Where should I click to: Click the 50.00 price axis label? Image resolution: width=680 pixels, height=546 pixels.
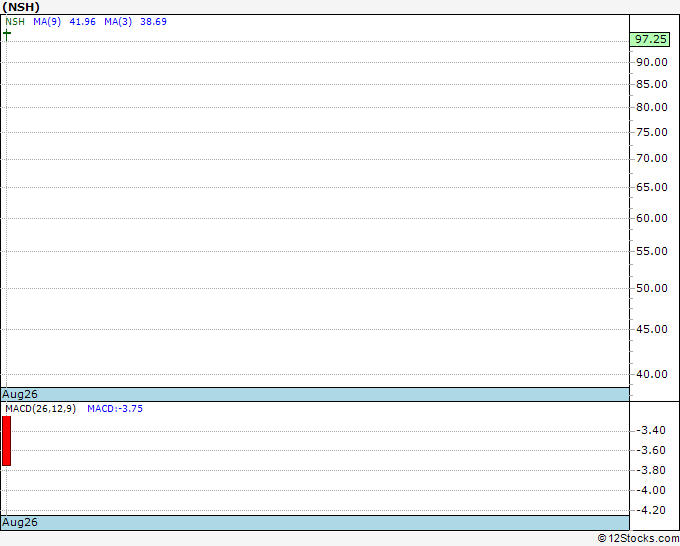click(x=651, y=288)
